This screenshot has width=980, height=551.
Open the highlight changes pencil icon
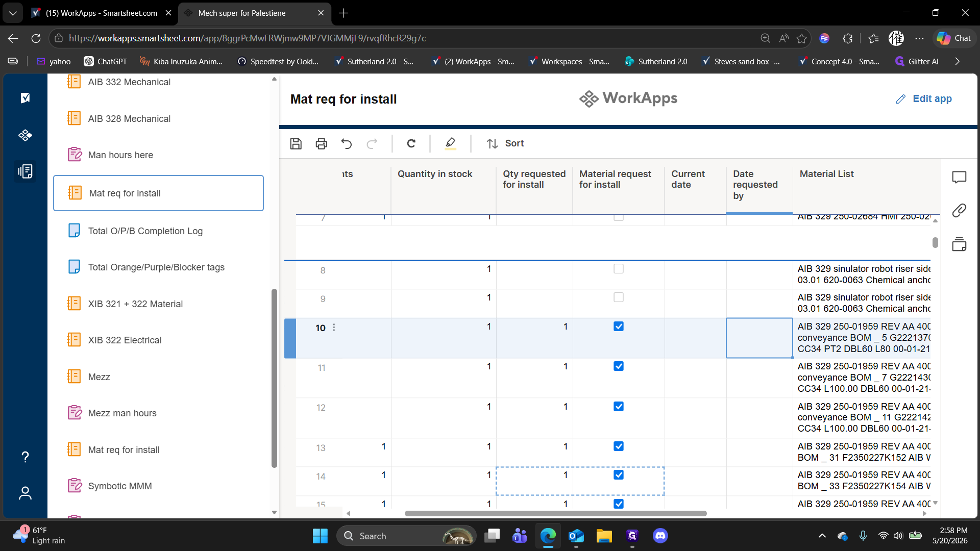[450, 143]
